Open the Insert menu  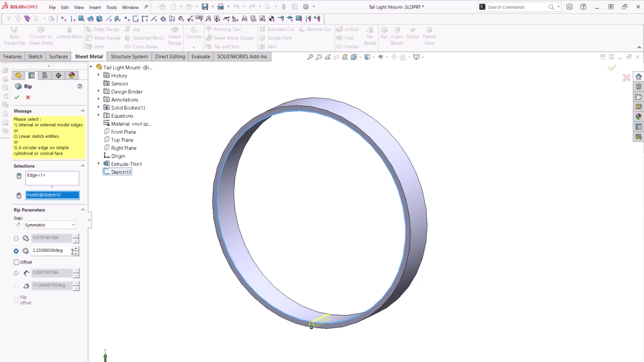95,7
